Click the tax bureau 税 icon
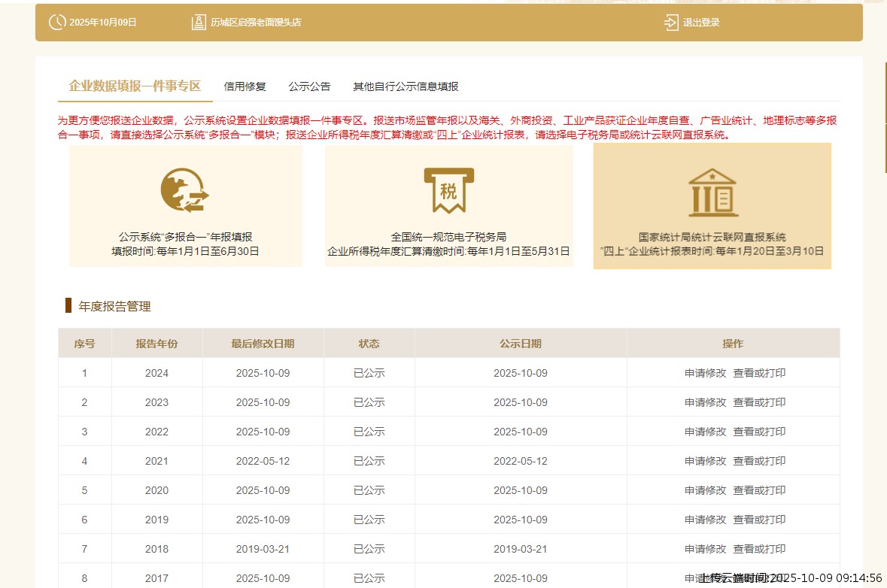 point(448,189)
